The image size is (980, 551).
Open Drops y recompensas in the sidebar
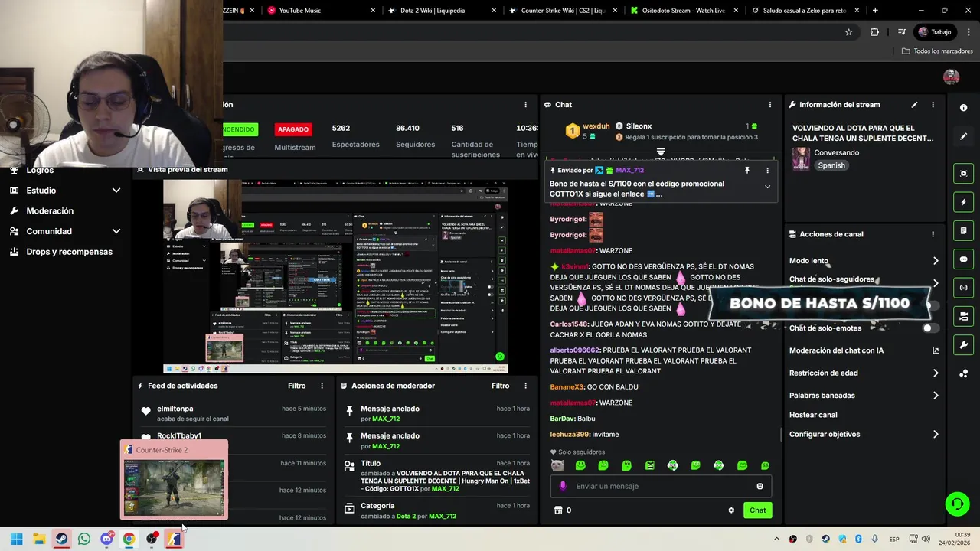(69, 252)
